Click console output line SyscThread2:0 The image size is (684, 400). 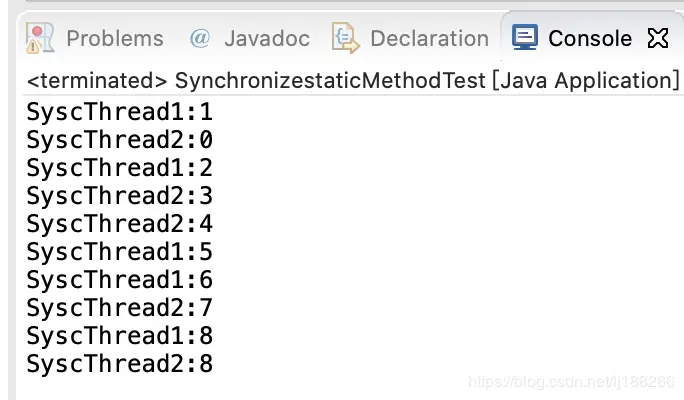(x=120, y=140)
